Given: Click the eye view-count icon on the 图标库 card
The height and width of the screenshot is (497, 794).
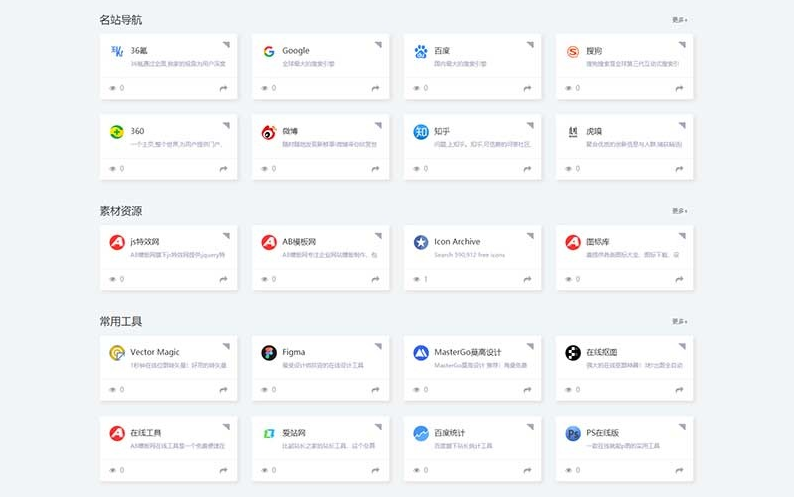Looking at the screenshot, I should tap(569, 279).
